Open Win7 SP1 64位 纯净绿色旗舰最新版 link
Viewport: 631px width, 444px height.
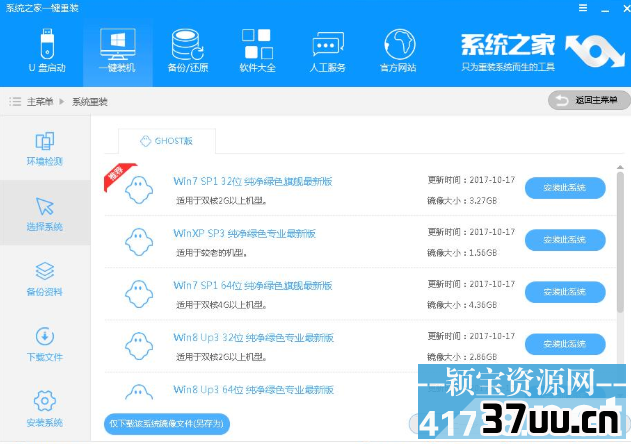tap(253, 286)
